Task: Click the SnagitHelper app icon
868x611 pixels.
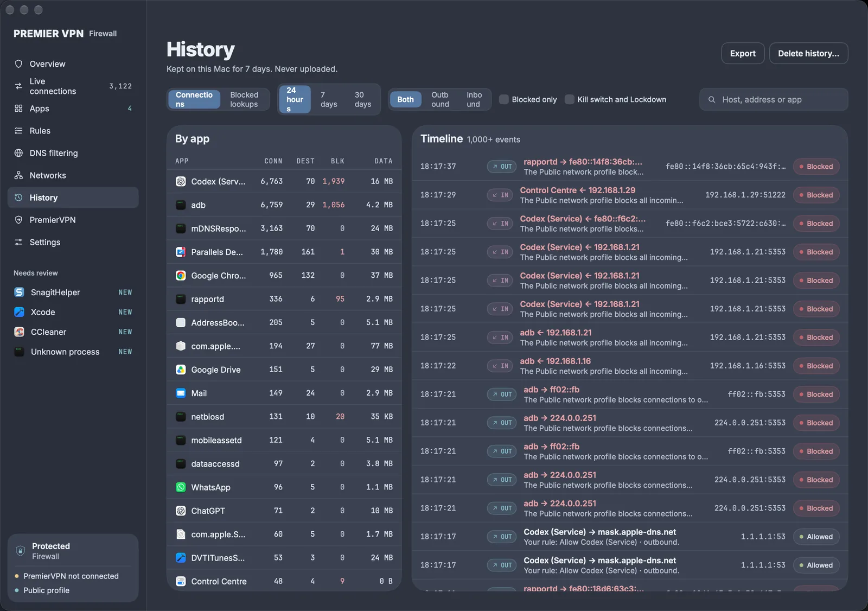Action: click(19, 292)
